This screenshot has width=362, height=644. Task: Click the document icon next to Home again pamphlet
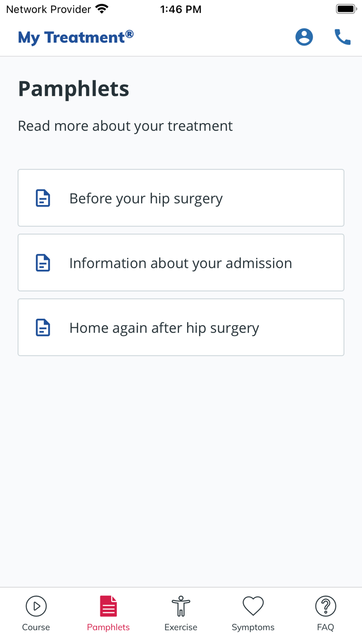(42, 327)
